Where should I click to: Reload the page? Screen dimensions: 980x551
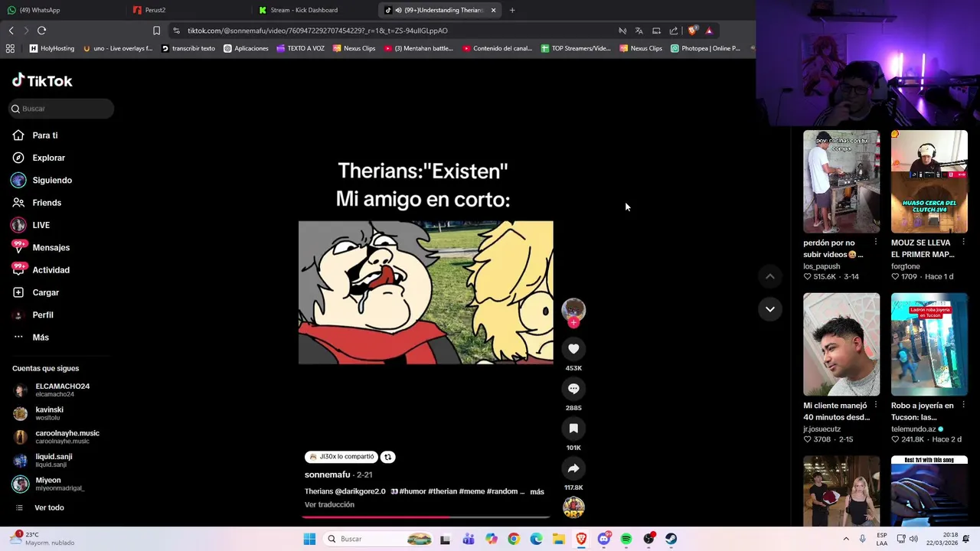[x=41, y=31]
